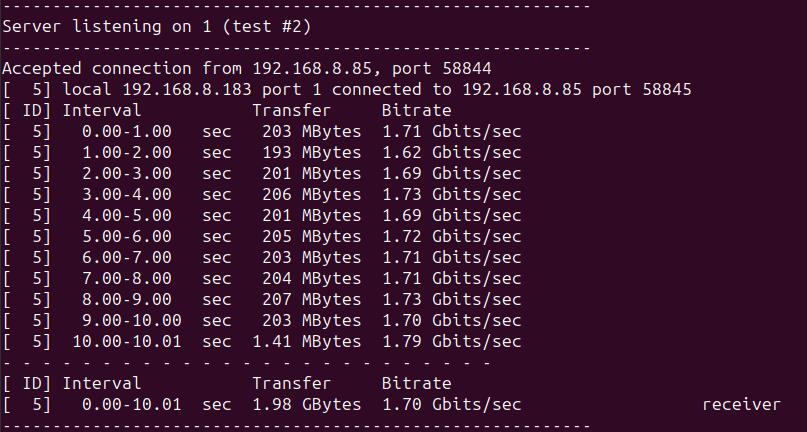
Task: Click the first 'Bitrate' column header
Action: coord(416,111)
